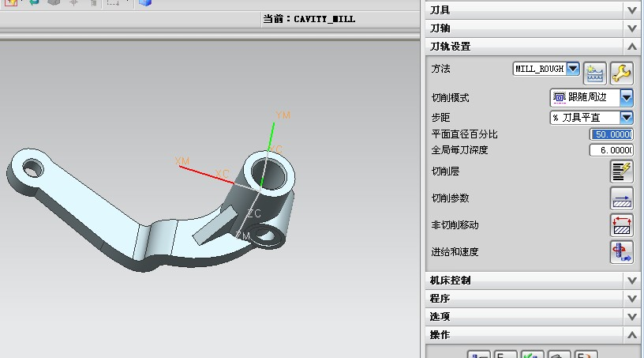Viewport: 644px width, 358px height.
Task: Click the blue cube icon in top toolbar
Action: click(x=145, y=3)
